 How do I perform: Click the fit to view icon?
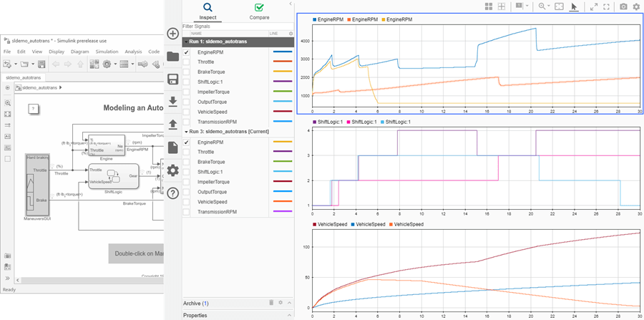click(559, 6)
